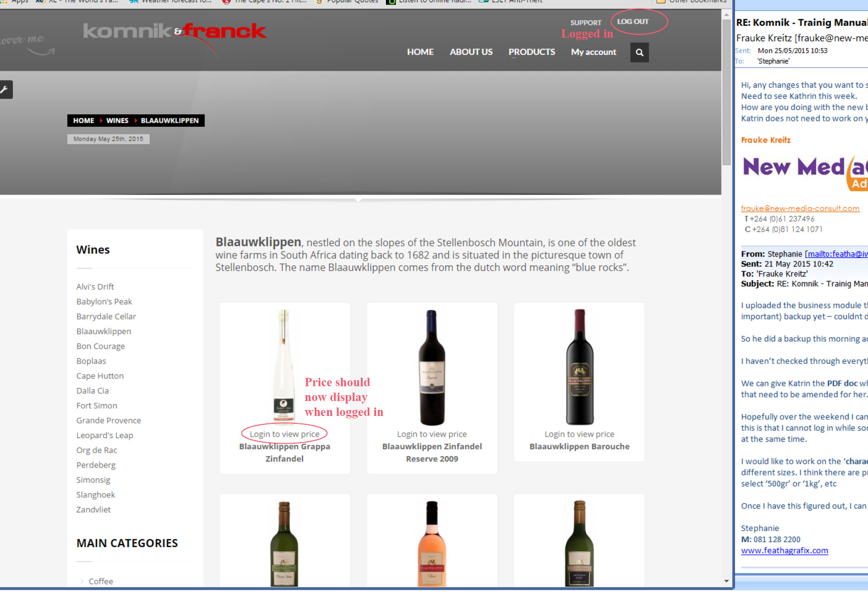Select Grande Provence wine category
The width and height of the screenshot is (868, 614).
pos(108,420)
